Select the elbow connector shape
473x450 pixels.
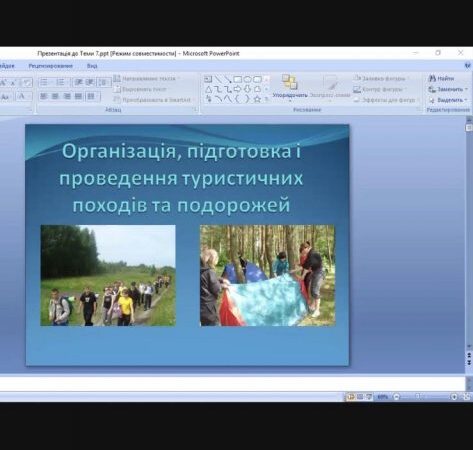click(x=218, y=89)
